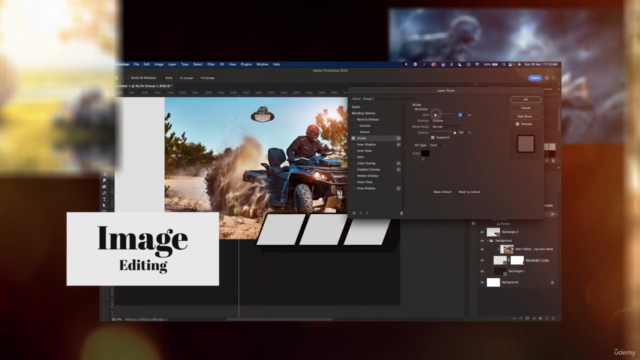This screenshot has height=360, width=640.
Task: Open the Window menu
Action: click(x=262, y=64)
